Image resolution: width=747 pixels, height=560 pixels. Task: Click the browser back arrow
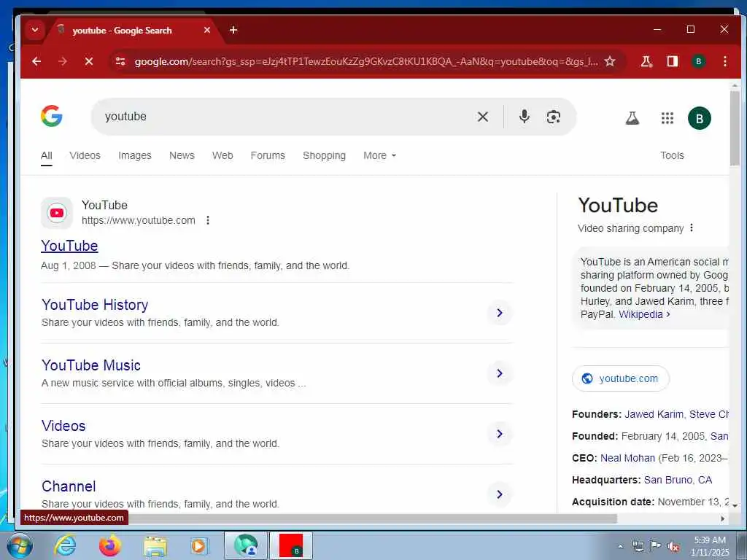[x=36, y=61]
